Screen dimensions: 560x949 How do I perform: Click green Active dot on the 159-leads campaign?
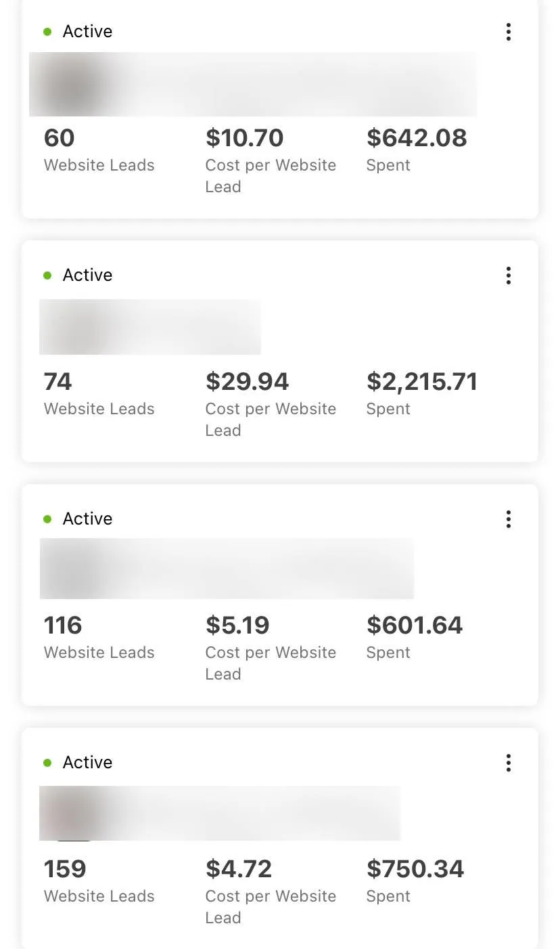[47, 763]
